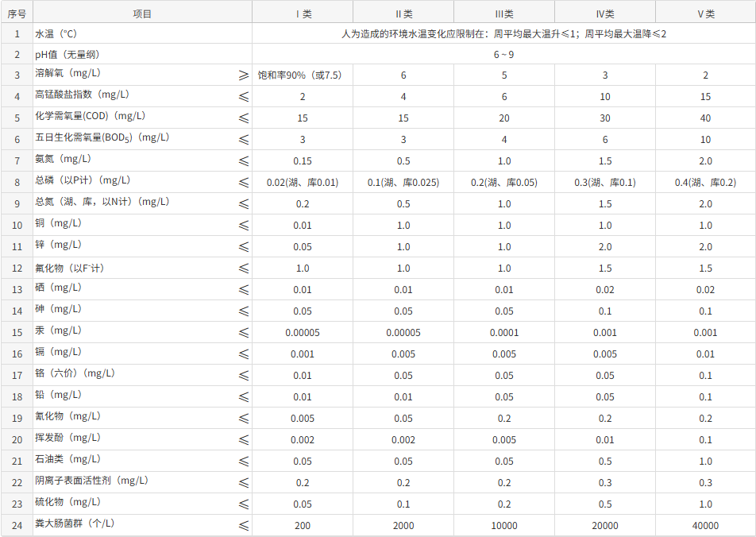Select the 饱和率90%（或7.5） cell
The height and width of the screenshot is (537, 756).
click(x=300, y=75)
